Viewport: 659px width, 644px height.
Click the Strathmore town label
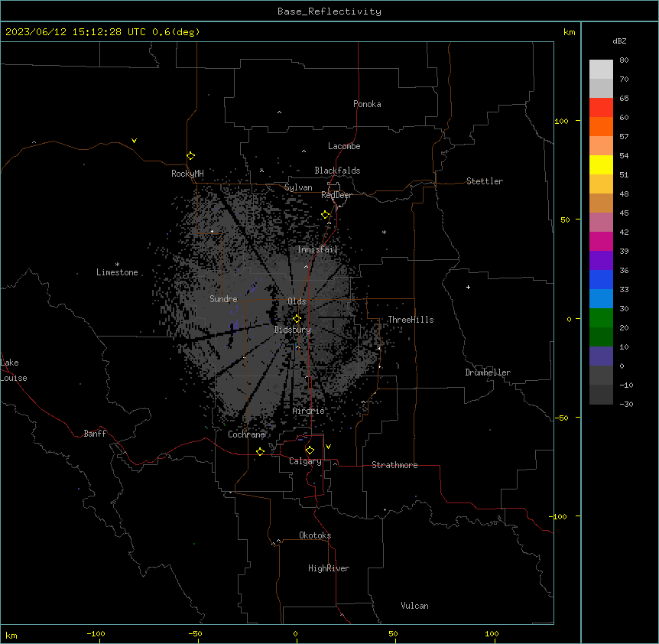[394, 465]
